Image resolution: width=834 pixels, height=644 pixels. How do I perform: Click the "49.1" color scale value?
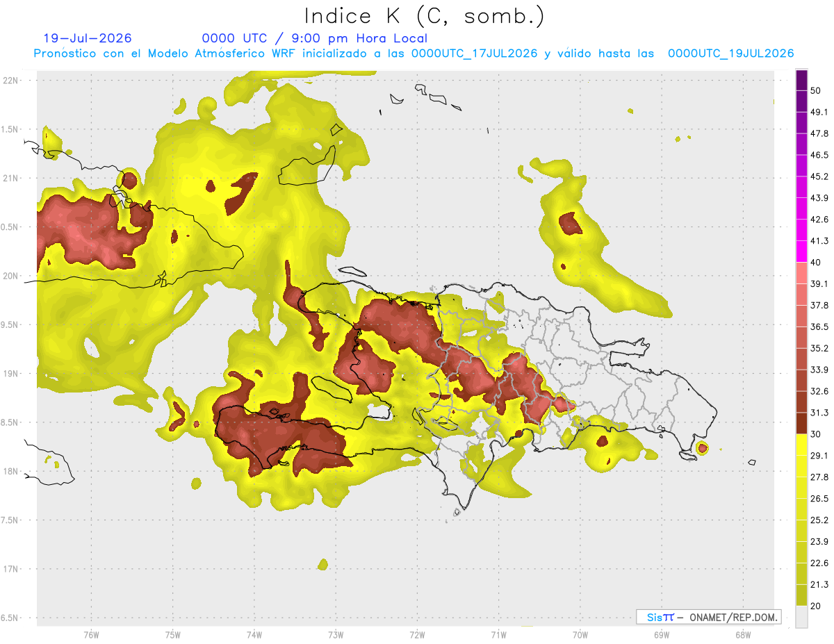coord(819,112)
